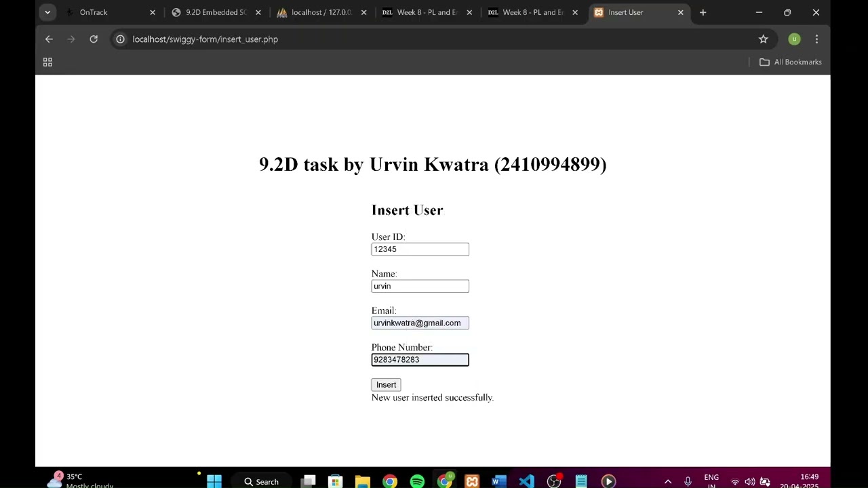Click the browser back arrow
Screen dimensions: 868x488
tap(49, 39)
